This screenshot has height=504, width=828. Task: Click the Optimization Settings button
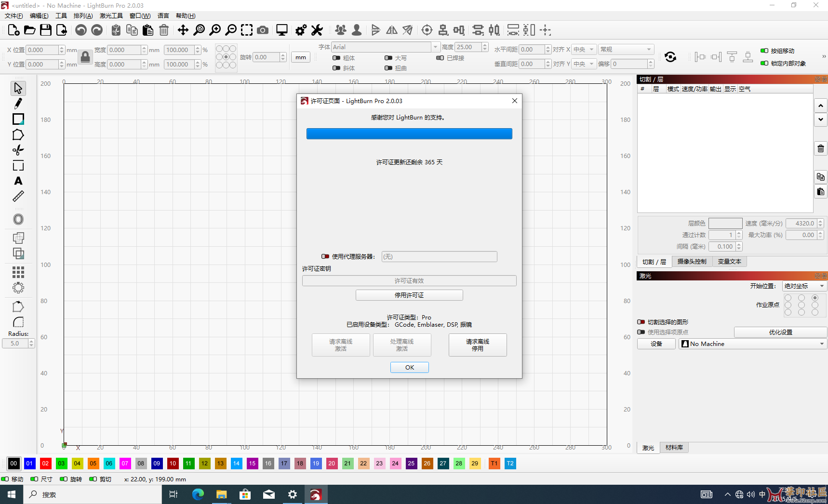click(x=781, y=332)
